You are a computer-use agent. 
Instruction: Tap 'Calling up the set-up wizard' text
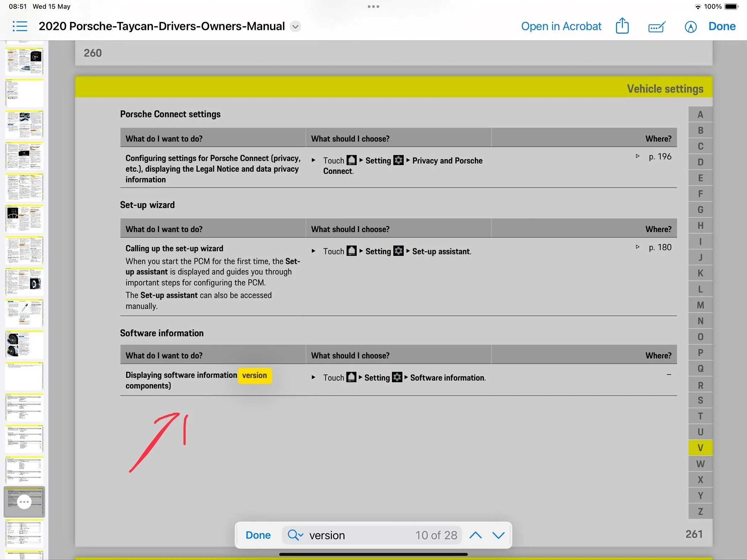tap(174, 248)
